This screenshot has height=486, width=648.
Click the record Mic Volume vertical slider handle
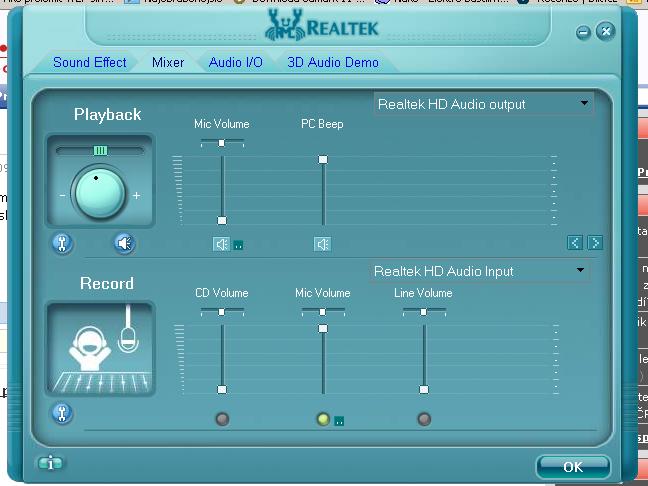coord(323,329)
